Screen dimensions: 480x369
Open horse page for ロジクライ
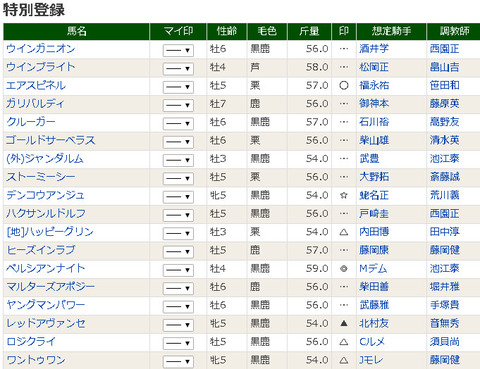(x=31, y=342)
